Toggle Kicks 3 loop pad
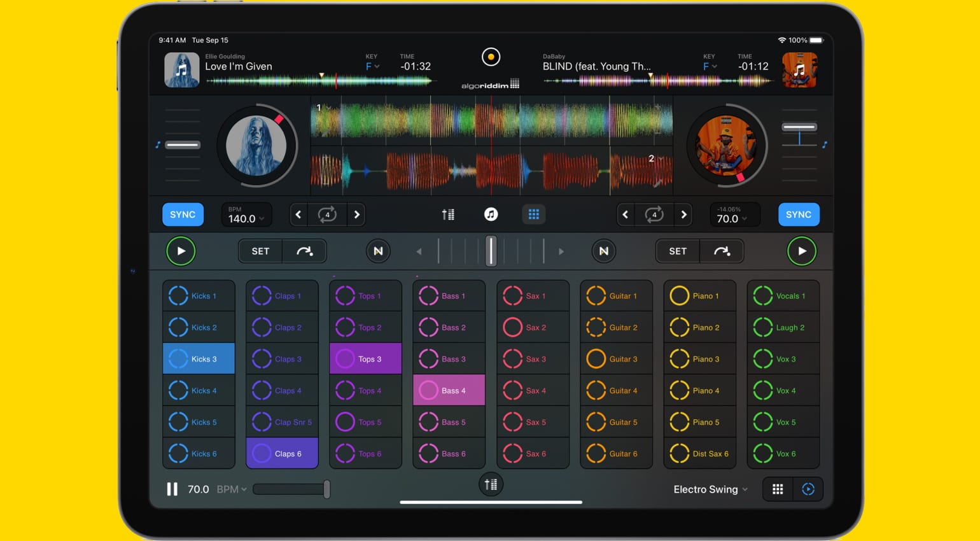980x541 pixels. click(x=199, y=359)
